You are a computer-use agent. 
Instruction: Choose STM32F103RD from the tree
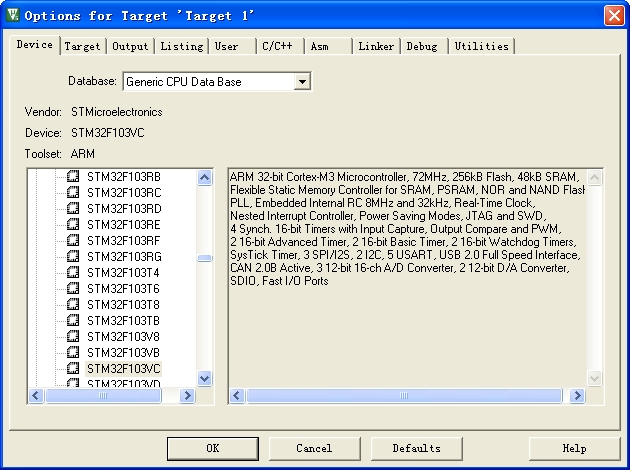(124, 209)
